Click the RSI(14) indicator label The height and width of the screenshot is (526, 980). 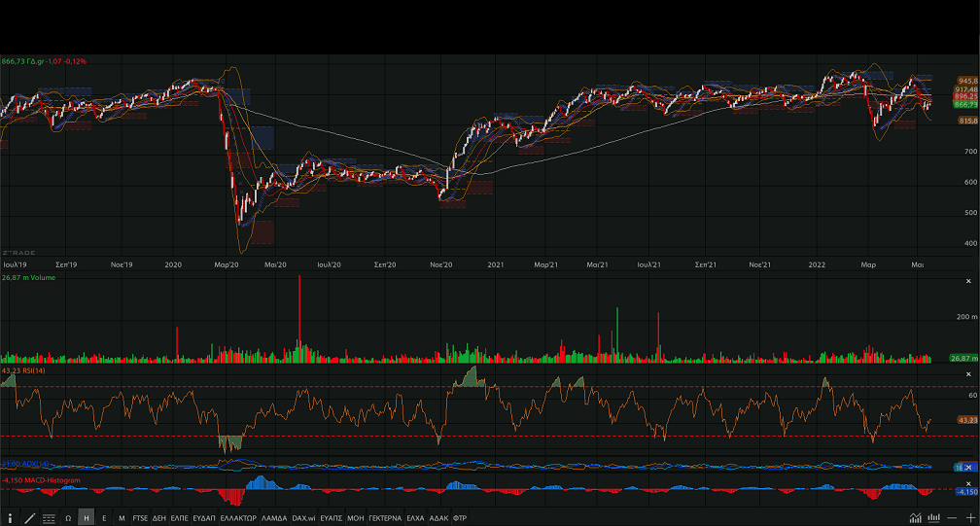26,370
